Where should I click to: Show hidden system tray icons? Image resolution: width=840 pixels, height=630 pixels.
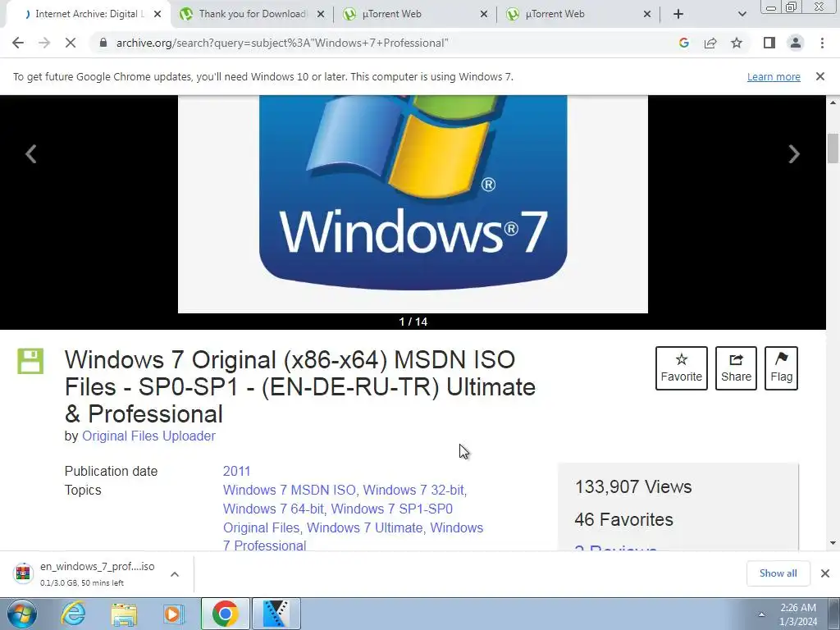tap(761, 614)
